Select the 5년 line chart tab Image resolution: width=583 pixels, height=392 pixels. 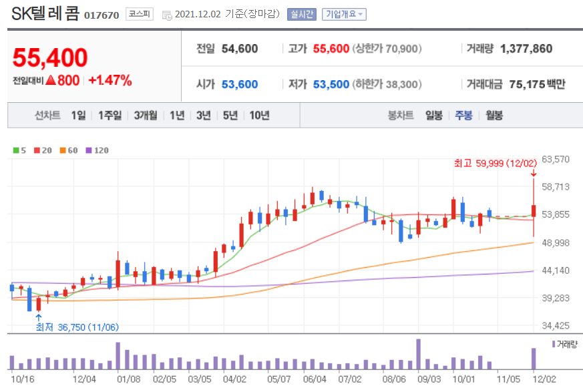(230, 116)
